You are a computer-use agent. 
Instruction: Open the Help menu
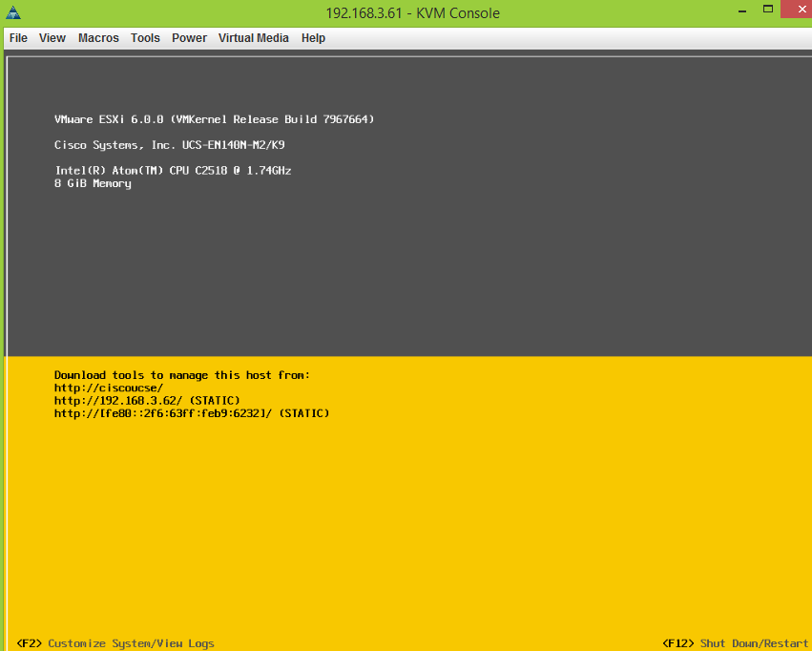tap(313, 38)
